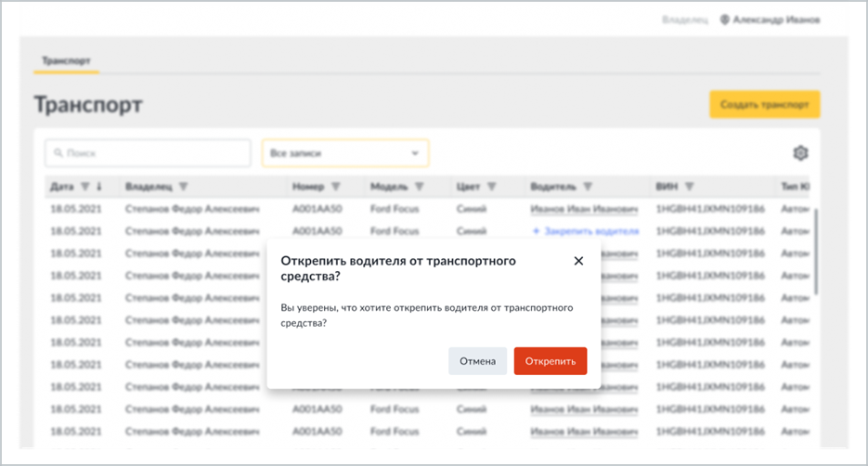Click the Цвет column header text
The height and width of the screenshot is (466, 868).
point(468,187)
